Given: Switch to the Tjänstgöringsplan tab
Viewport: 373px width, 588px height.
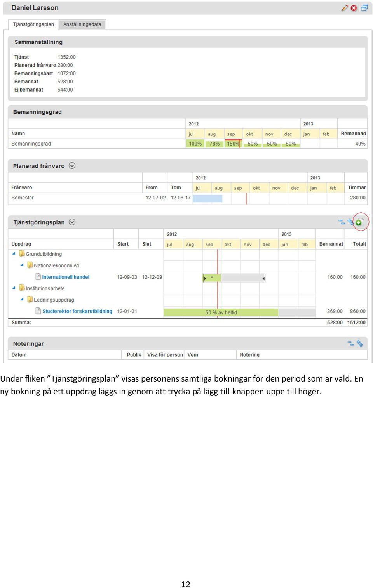Looking at the screenshot, I should point(33,24).
